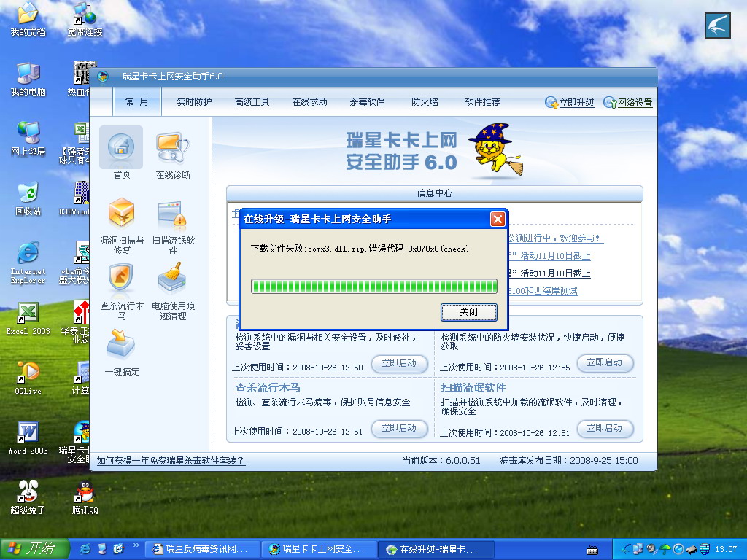The width and height of the screenshot is (747, 560).
Task: Close the 在线升级 dialog with X
Action: (498, 219)
